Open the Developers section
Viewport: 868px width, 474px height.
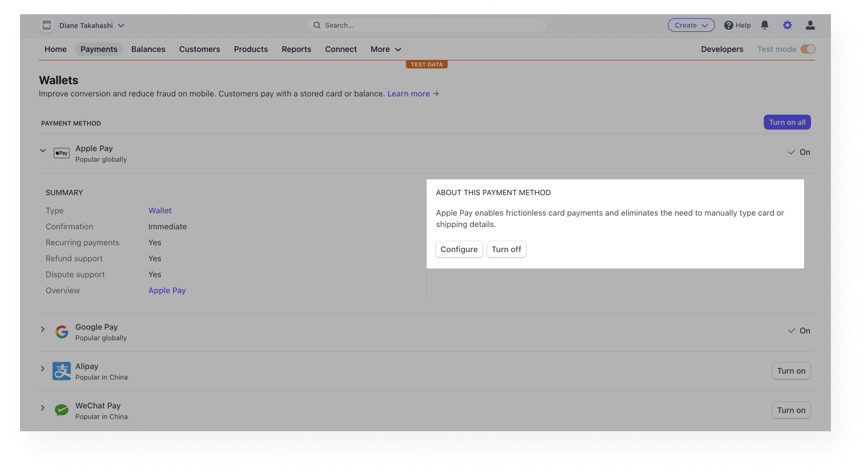tap(722, 49)
